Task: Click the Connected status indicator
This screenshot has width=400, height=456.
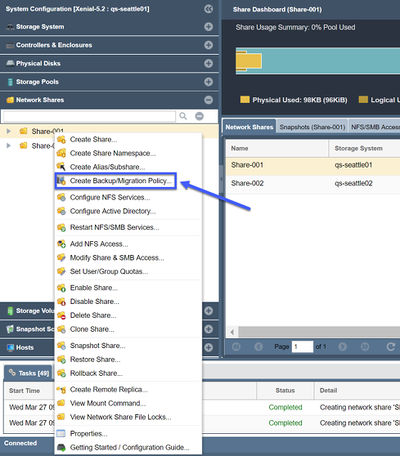Action: pyautogui.click(x=21, y=443)
